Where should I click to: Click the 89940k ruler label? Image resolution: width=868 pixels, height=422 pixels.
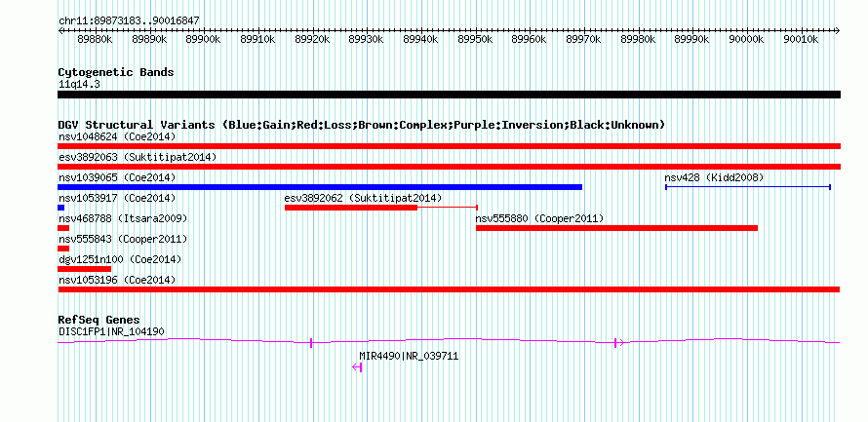[420, 40]
